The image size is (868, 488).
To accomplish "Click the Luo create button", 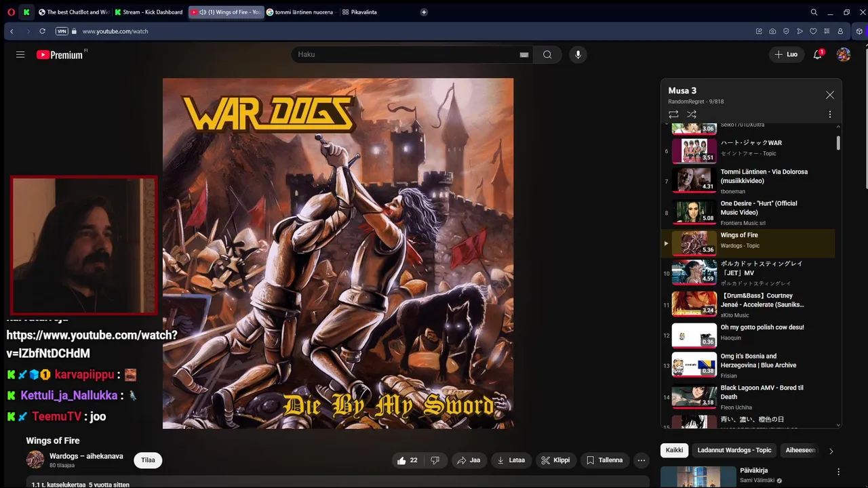I will [787, 54].
